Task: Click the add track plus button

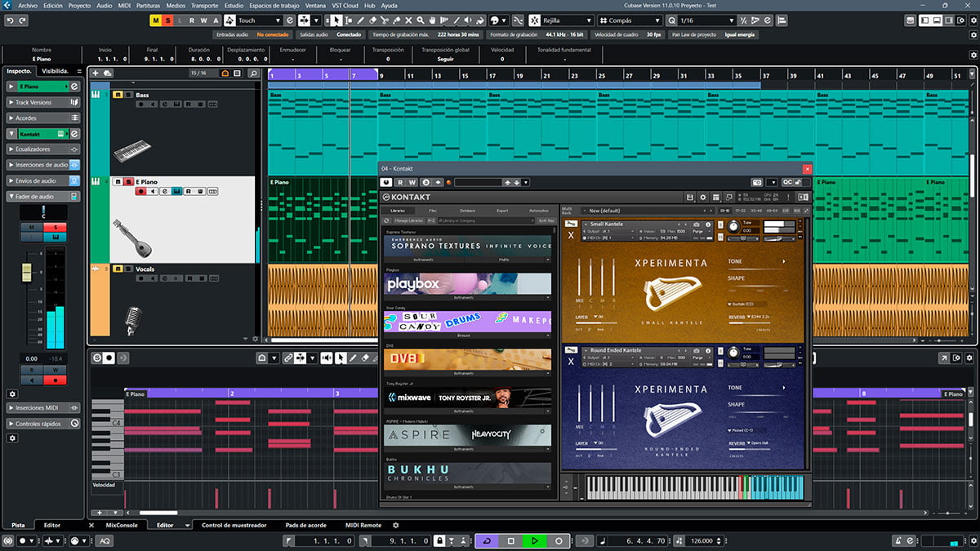Action: (96, 73)
